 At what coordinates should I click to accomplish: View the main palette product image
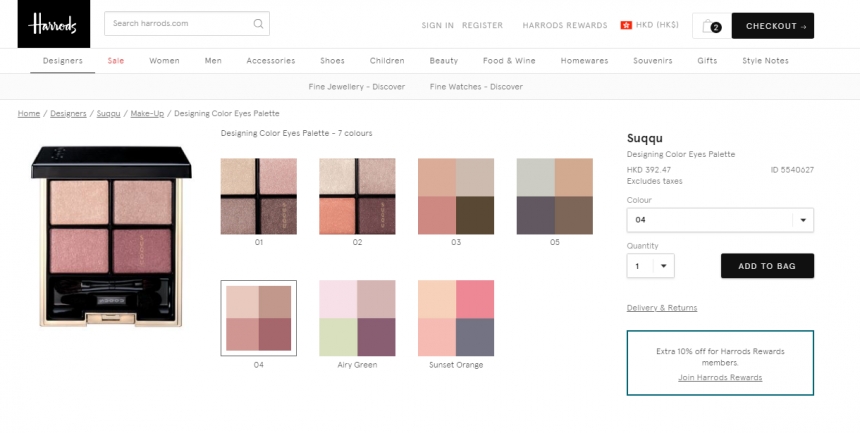[x=111, y=237]
